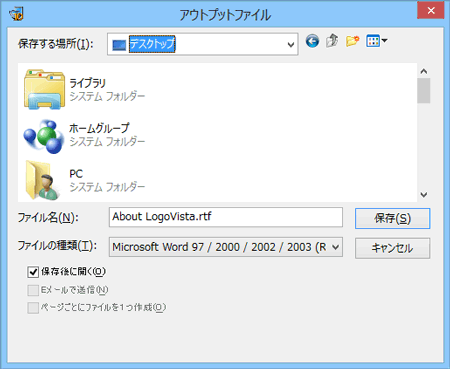Viewport: 450px width, 369px height.
Task: Toggle 保存後に開く checkbox
Action: click(x=33, y=272)
